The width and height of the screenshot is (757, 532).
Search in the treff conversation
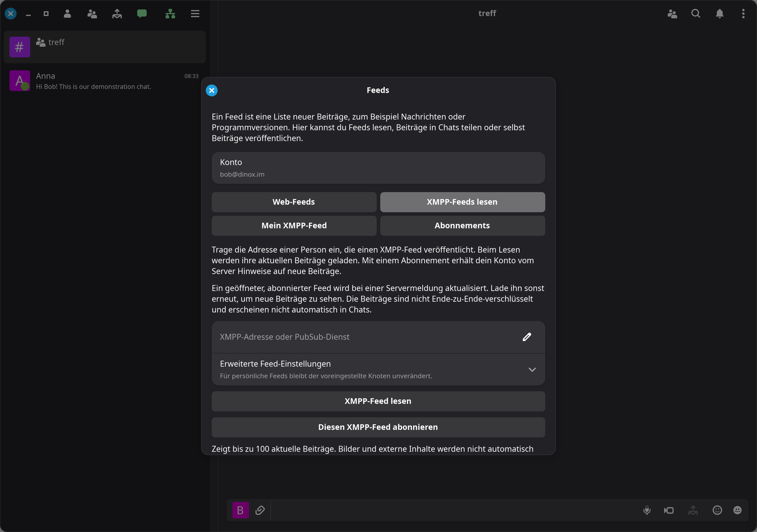click(696, 14)
